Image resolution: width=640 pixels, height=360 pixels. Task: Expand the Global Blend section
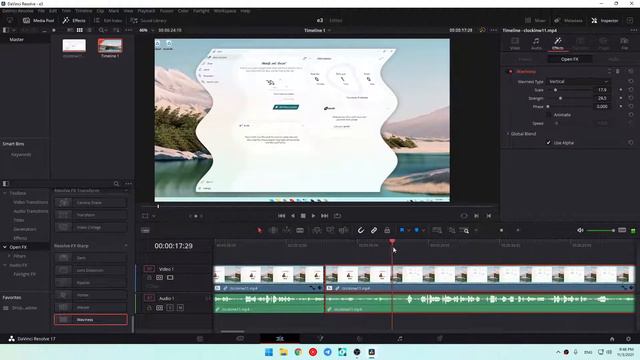coord(508,134)
